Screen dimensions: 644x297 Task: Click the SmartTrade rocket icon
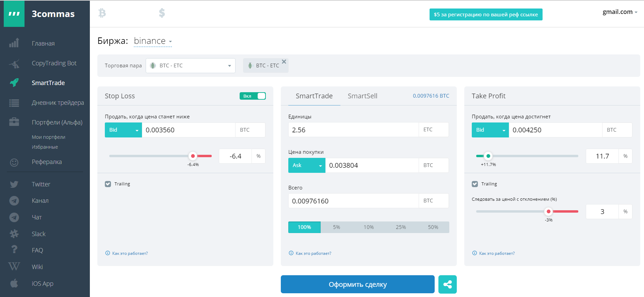click(14, 83)
